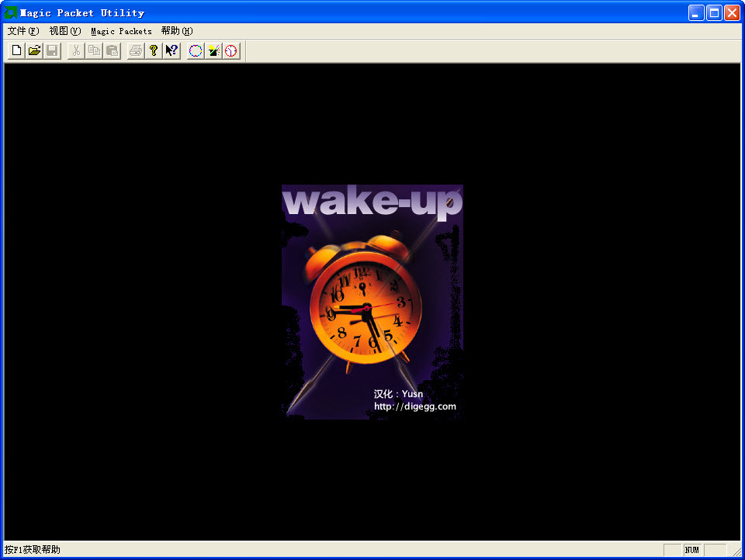This screenshot has width=745, height=560.
Task: Click the app icon in the title bar
Action: coord(11,12)
